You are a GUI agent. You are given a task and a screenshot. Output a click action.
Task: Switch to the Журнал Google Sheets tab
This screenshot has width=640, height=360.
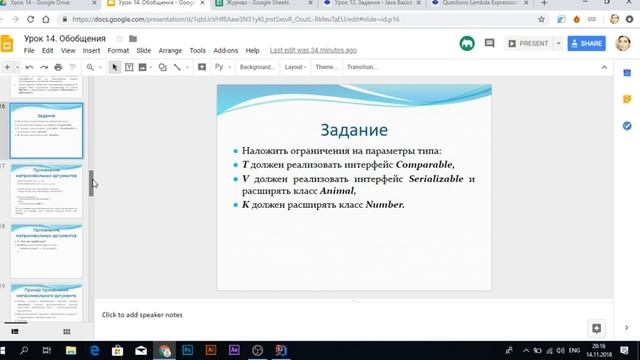[264, 3]
